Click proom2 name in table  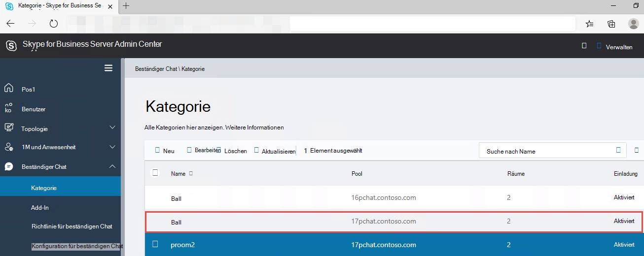(x=182, y=245)
